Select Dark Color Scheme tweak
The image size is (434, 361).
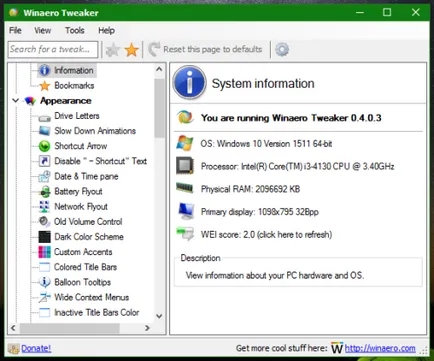pos(89,237)
